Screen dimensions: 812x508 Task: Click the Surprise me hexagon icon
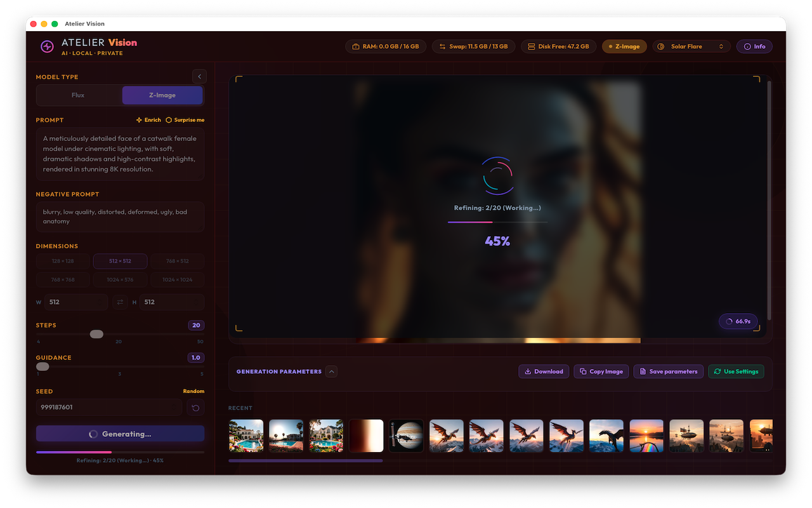169,120
